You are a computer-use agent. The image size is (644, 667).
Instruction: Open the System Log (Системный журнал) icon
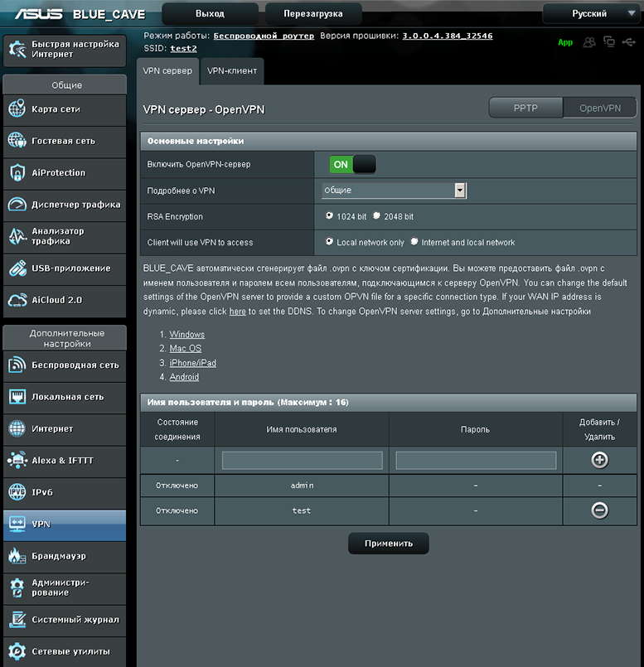(17, 620)
